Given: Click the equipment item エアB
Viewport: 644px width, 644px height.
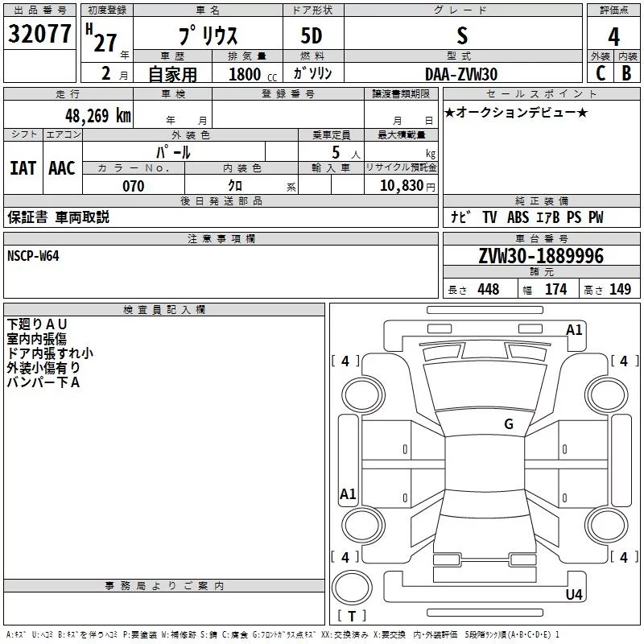Looking at the screenshot, I should click(547, 217).
